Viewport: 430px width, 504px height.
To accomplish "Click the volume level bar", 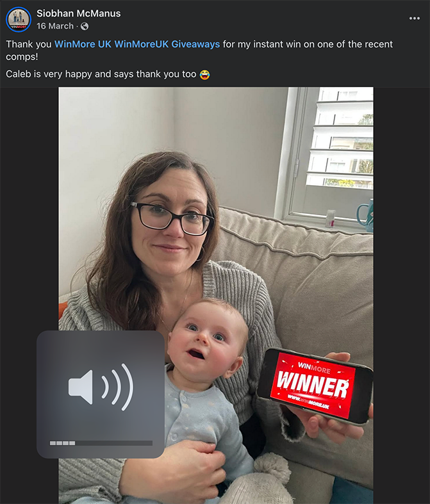I will coord(101,443).
